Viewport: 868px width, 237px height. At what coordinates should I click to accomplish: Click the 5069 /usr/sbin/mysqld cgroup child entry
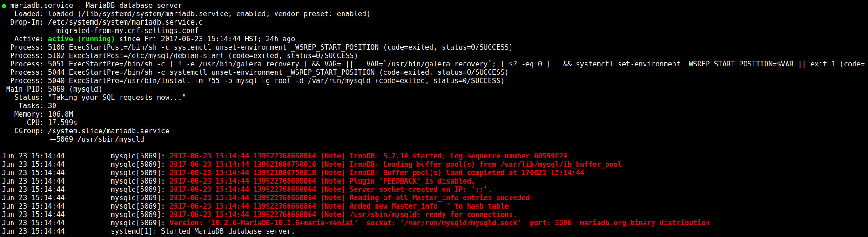coord(100,139)
